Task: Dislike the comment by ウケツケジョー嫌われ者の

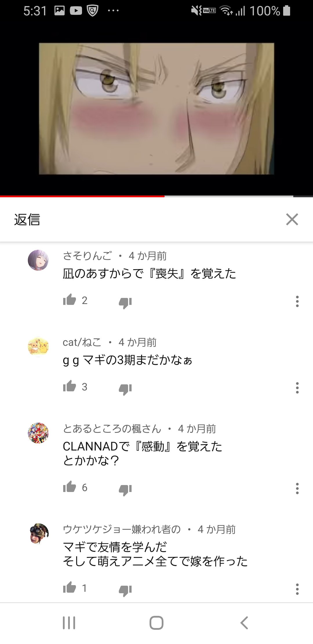Action: click(x=125, y=590)
